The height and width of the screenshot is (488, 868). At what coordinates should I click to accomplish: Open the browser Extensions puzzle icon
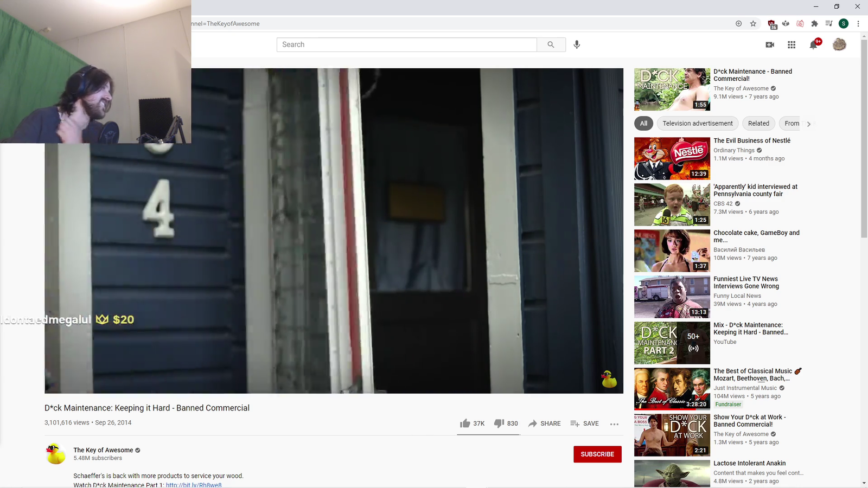814,23
